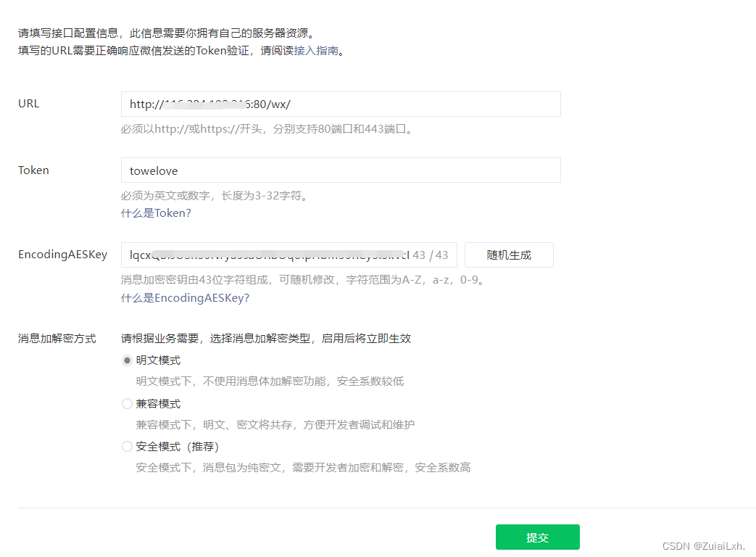Open the 什么是EncodingAESKey? help link
Screen dimensions: 756x557
(185, 298)
